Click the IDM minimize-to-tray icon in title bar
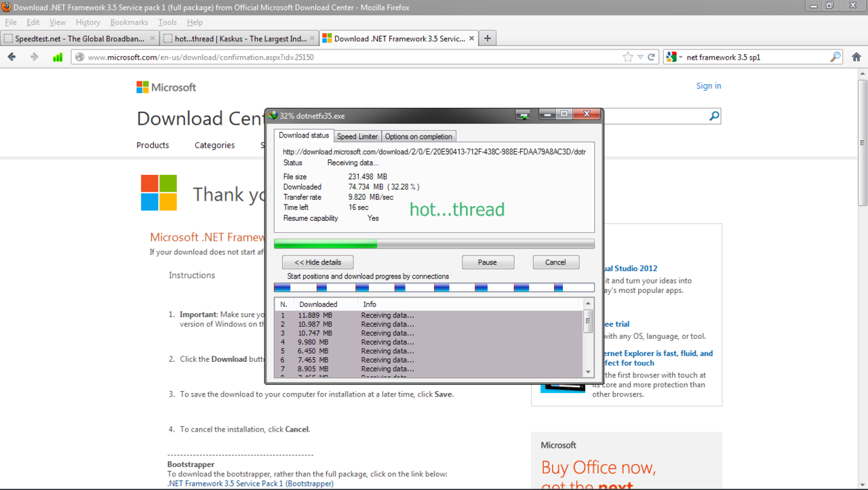The width and height of the screenshot is (868, 490). pos(523,115)
